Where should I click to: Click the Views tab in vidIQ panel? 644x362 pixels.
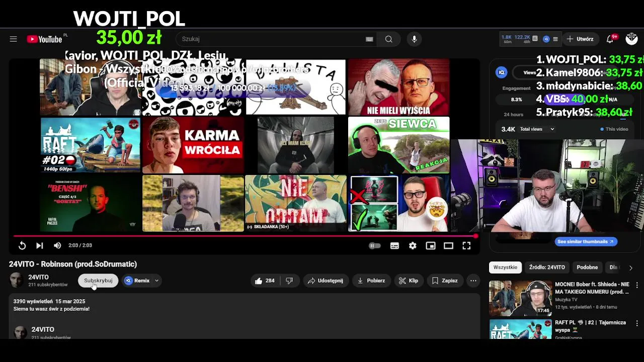point(529,72)
